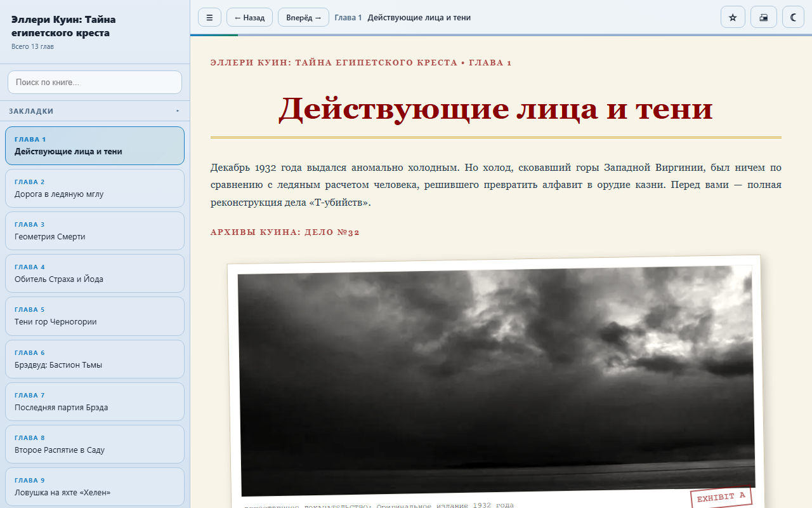Click the book title 'Эллери Куин: Тайна египетского креста'
This screenshot has width=812, height=508.
point(63,26)
